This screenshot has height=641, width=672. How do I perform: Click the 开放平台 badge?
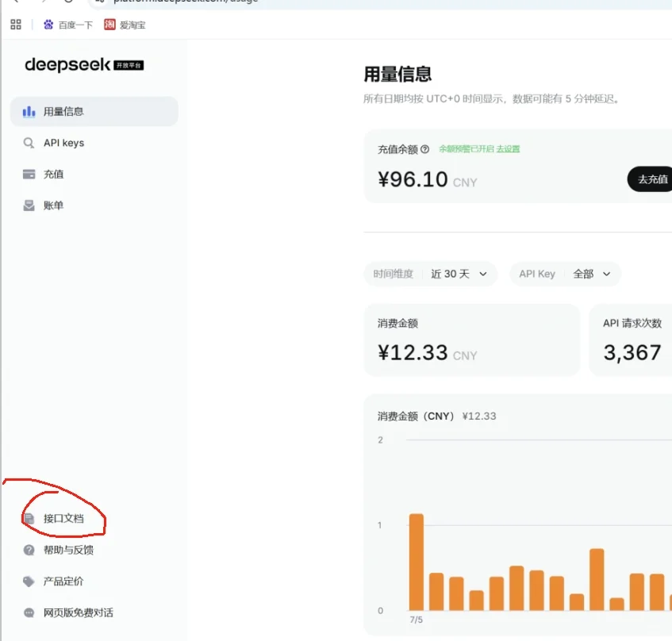point(129,65)
